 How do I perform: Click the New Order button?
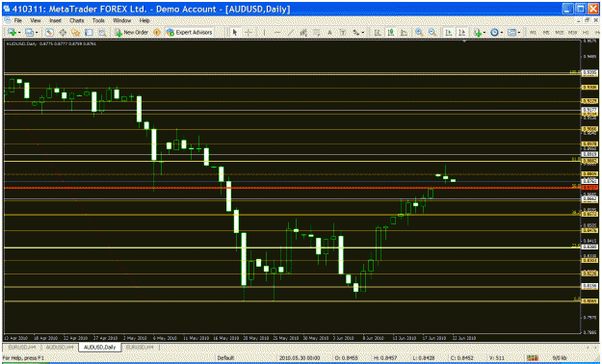pos(132,33)
